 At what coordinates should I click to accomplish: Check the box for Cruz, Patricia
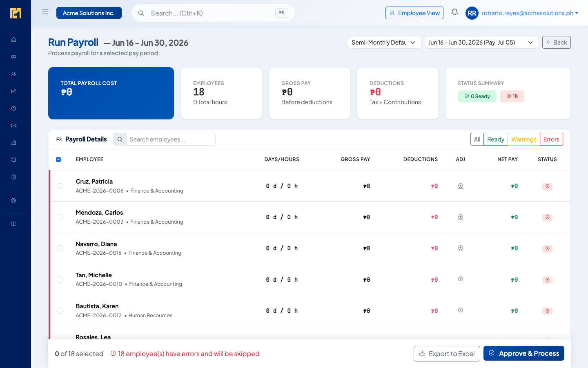point(60,186)
